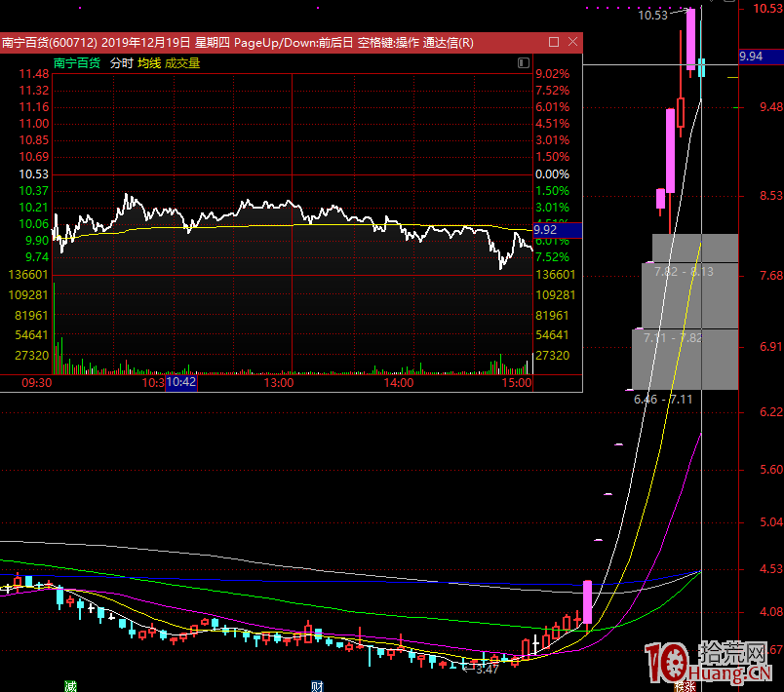
Task: Click the 7.11 - 7.82 gap label
Action: point(673,338)
